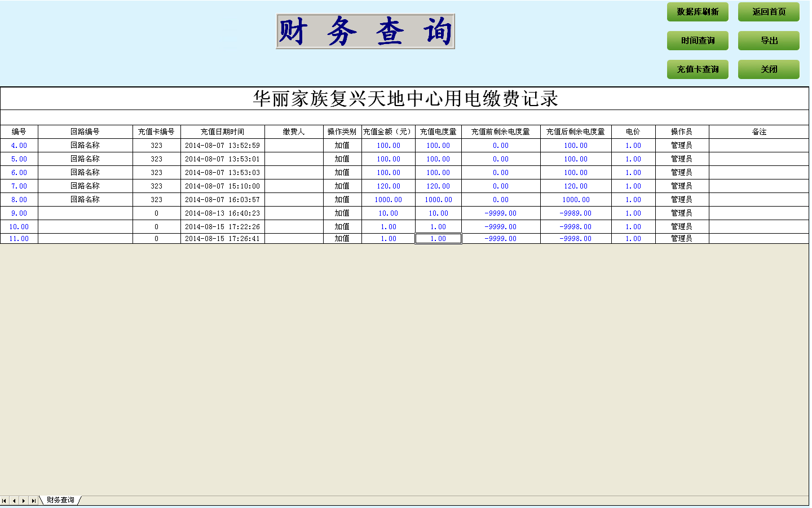The width and height of the screenshot is (812, 508).
Task: Click the timestamp 2014-08-07 15:10:00
Action: (223, 186)
